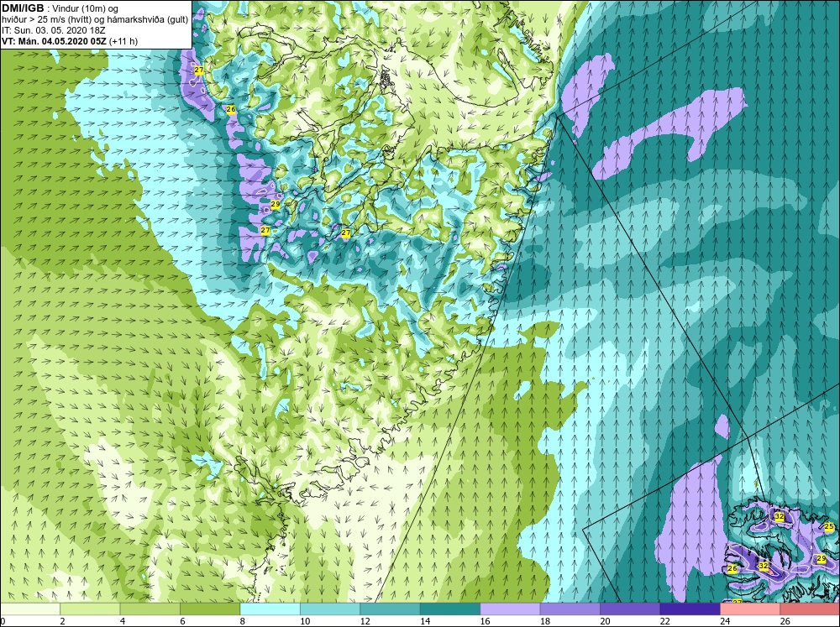Click the 'IT: Sun. 03. 05. 2020 18Z' line
This screenshot has width=840, height=627.
click(54, 30)
